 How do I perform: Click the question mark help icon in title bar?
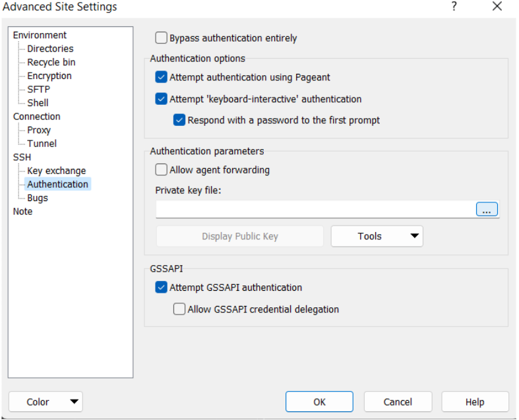[454, 7]
